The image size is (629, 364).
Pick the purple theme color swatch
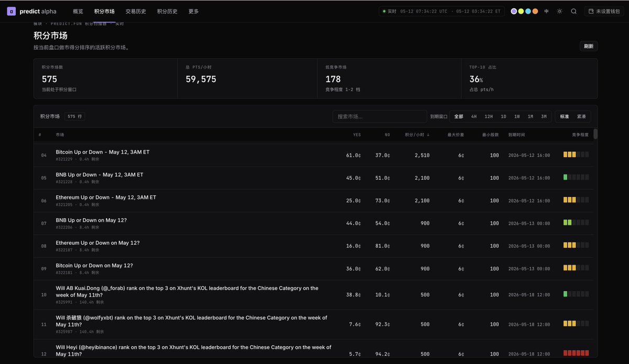point(514,11)
